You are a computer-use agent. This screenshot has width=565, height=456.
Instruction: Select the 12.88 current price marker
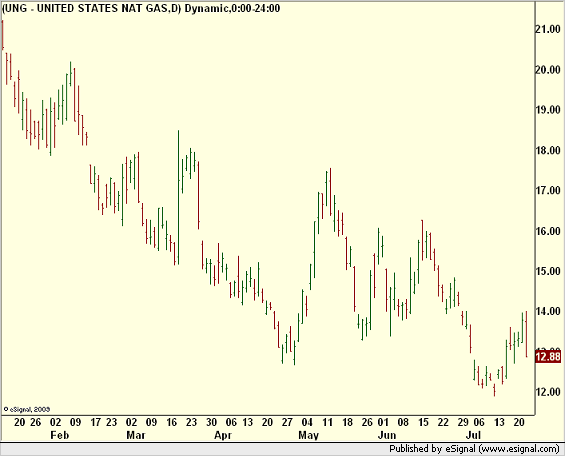[548, 357]
